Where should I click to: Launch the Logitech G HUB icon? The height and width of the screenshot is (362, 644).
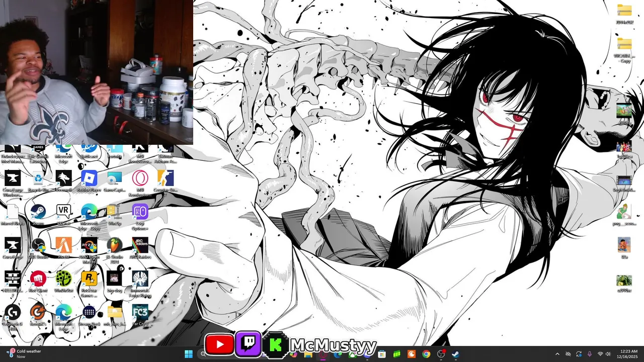[13, 317]
